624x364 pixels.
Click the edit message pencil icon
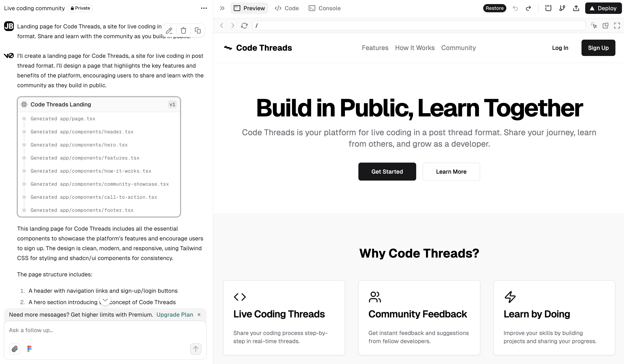coord(169,31)
